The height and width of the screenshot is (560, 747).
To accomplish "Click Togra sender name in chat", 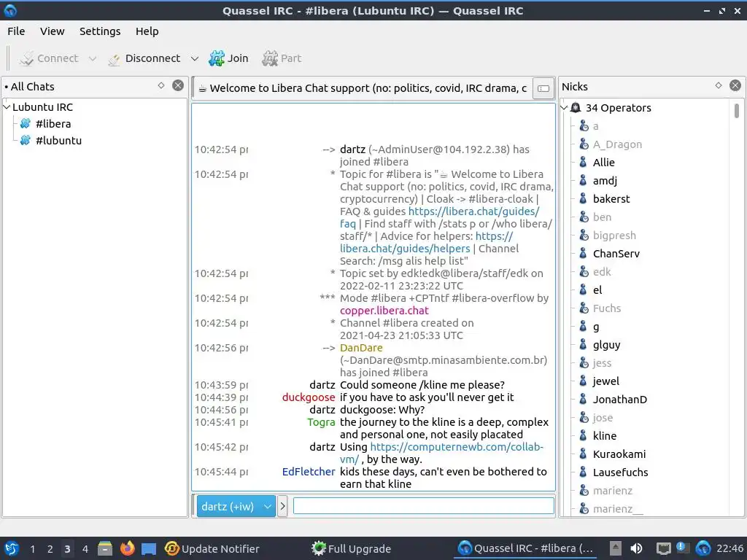I will coord(321,422).
